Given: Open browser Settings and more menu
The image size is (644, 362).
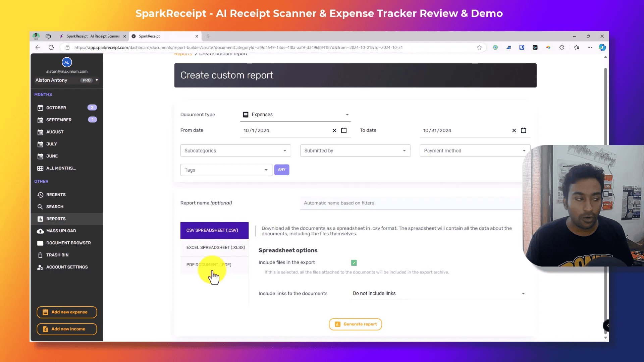Looking at the screenshot, I should click(590, 47).
